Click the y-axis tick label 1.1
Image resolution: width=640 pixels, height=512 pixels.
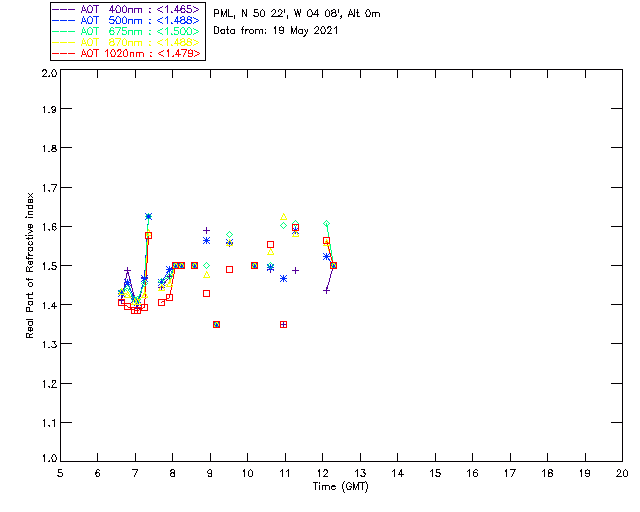(x=49, y=423)
